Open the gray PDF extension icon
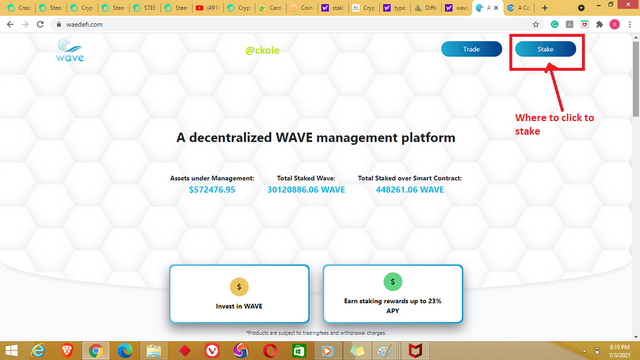This screenshot has width=640, height=360. click(569, 24)
